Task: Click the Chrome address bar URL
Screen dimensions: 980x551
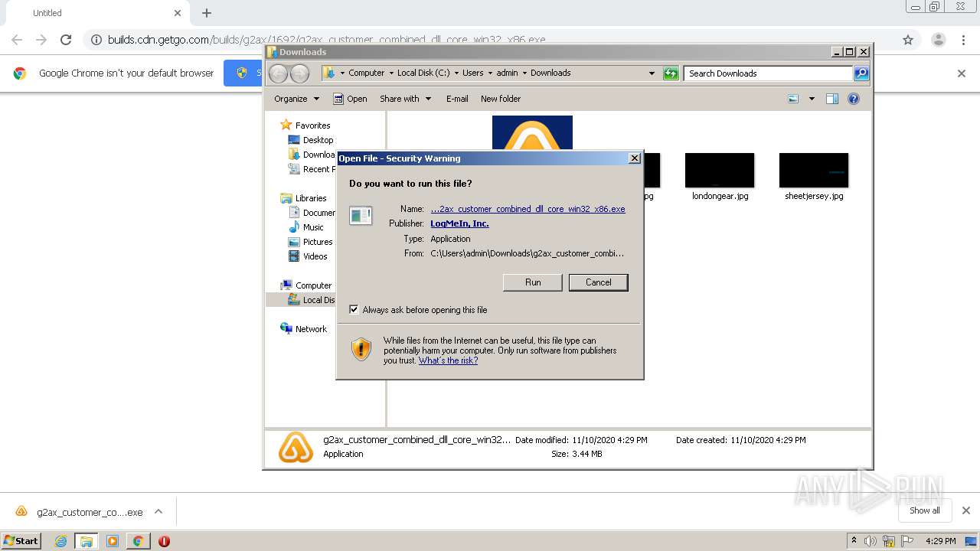Action: point(326,40)
